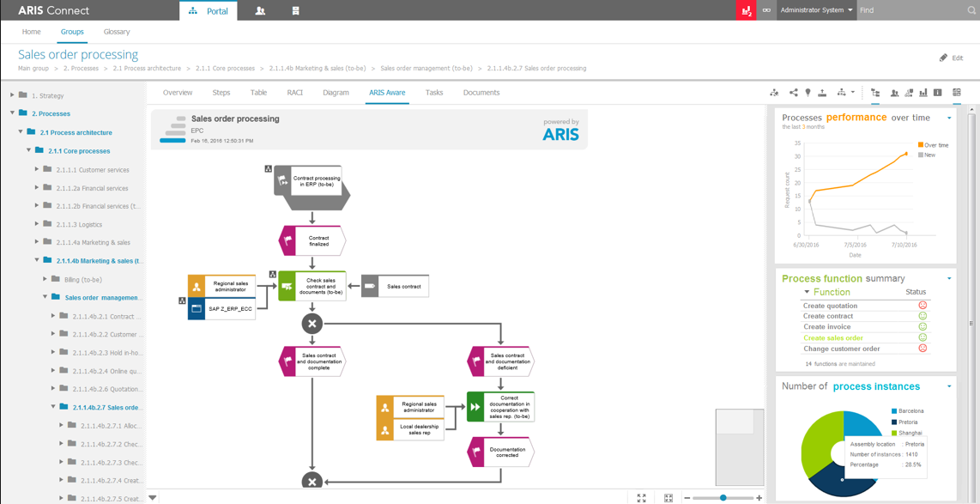Toggle the navigation tree panel icon
Image resolution: width=980 pixels, height=504 pixels.
tap(875, 93)
